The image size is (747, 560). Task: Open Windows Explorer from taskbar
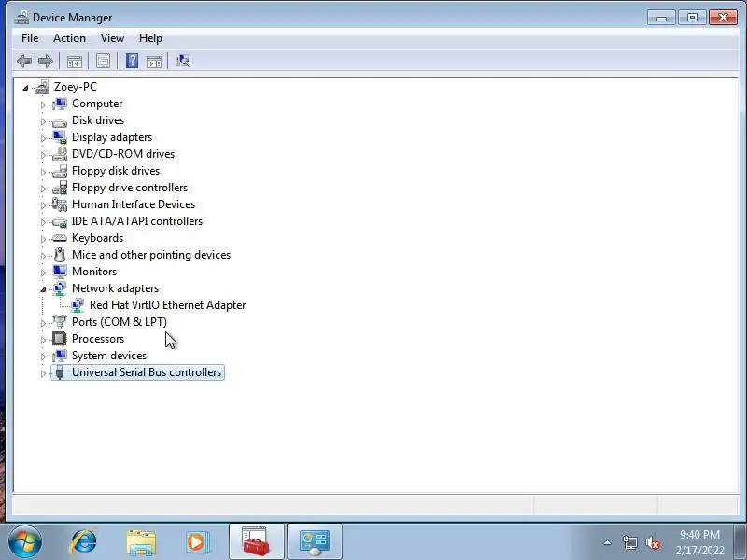141,542
